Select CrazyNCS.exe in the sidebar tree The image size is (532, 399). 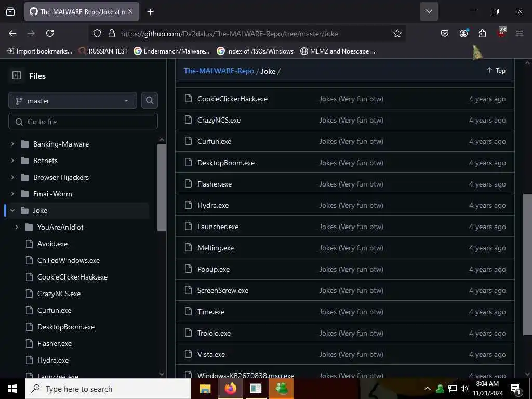[x=59, y=294]
